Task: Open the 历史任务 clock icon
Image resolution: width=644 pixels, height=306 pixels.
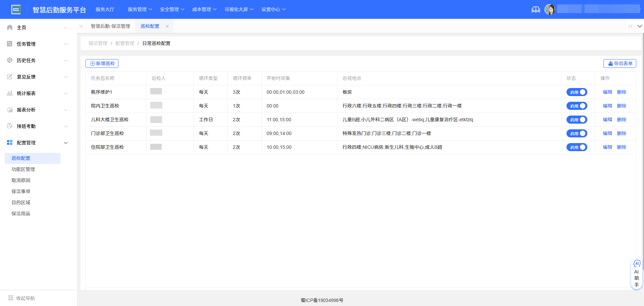Action: [9, 60]
